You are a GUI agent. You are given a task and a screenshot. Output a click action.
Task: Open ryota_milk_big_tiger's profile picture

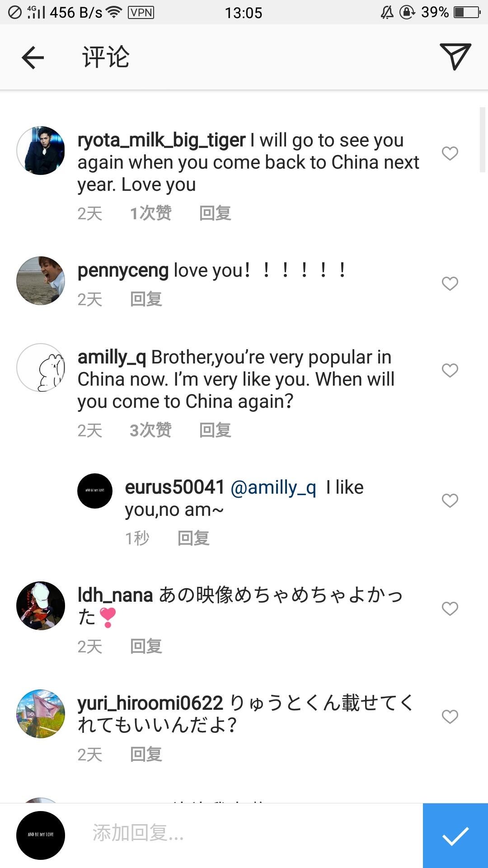pos(41,151)
